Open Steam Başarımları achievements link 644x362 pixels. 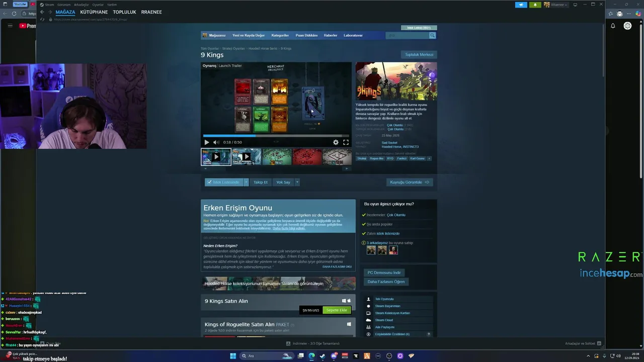(x=387, y=306)
